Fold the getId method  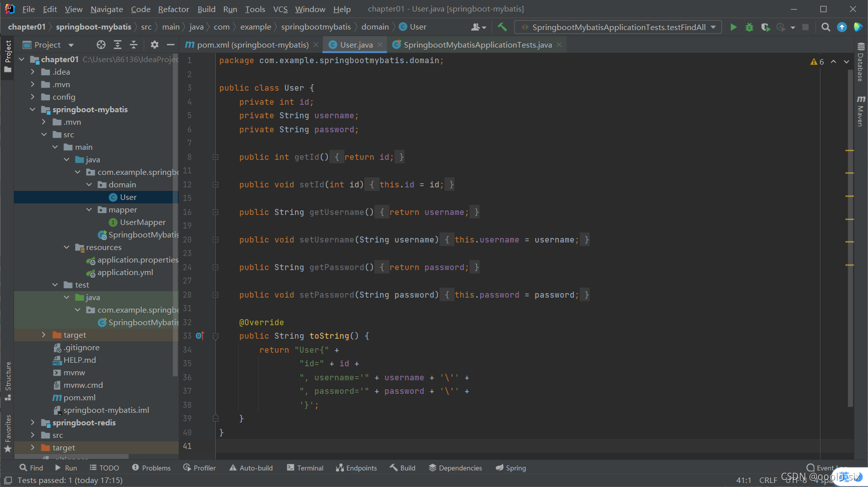click(x=215, y=157)
